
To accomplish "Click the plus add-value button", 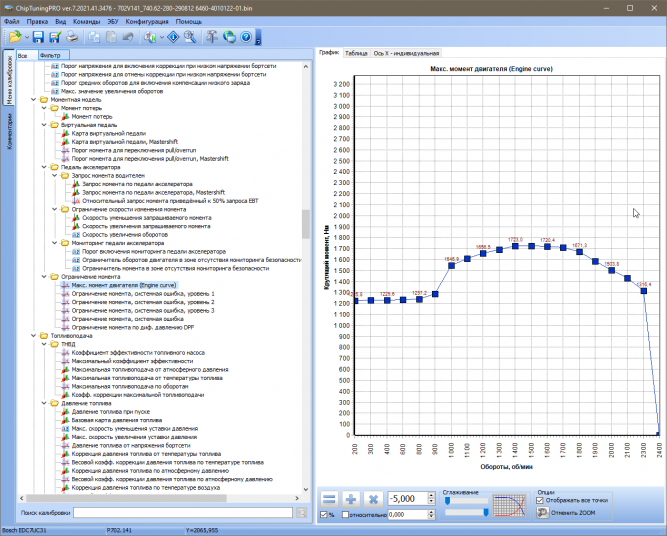I will tap(351, 499).
